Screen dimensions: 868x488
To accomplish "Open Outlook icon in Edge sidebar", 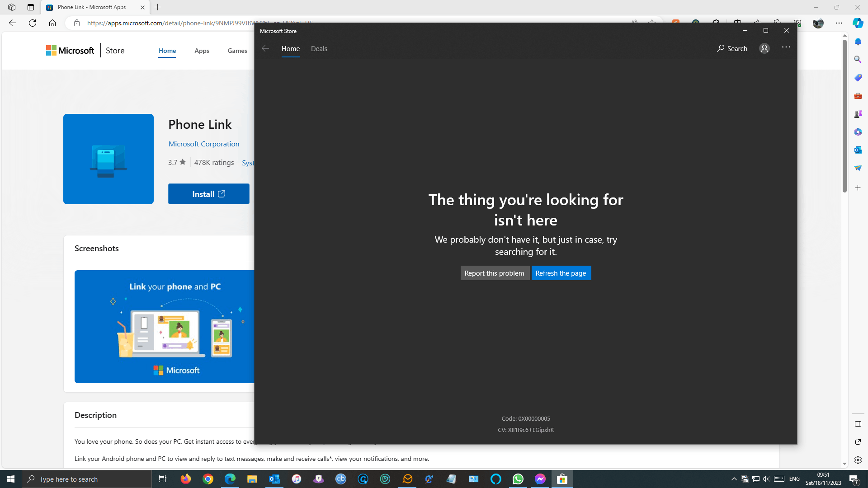I will click(858, 150).
